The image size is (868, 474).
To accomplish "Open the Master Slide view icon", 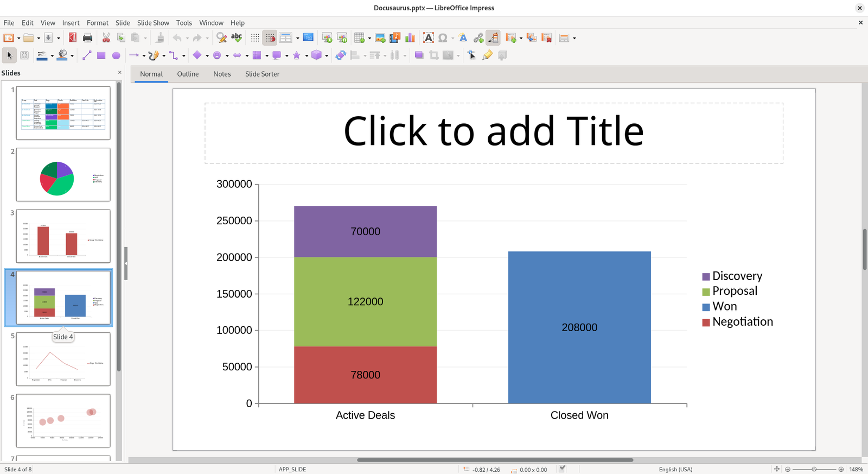I will pyautogui.click(x=308, y=37).
